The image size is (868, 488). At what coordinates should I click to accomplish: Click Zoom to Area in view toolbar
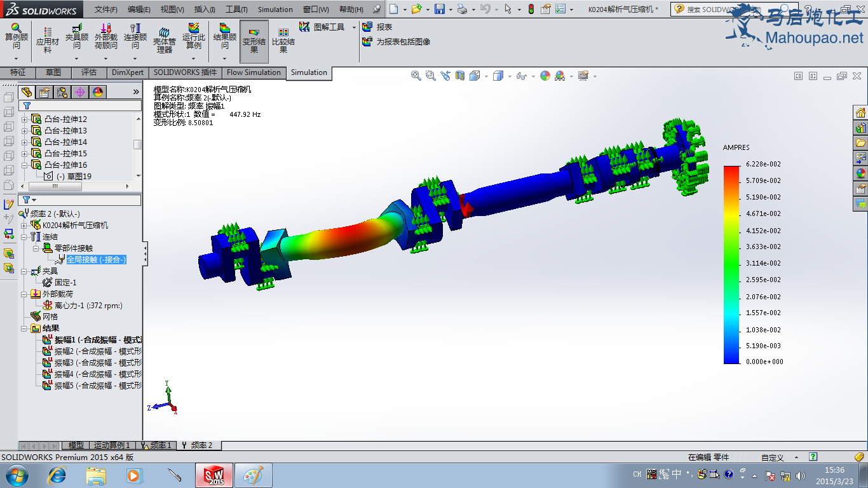tap(430, 76)
